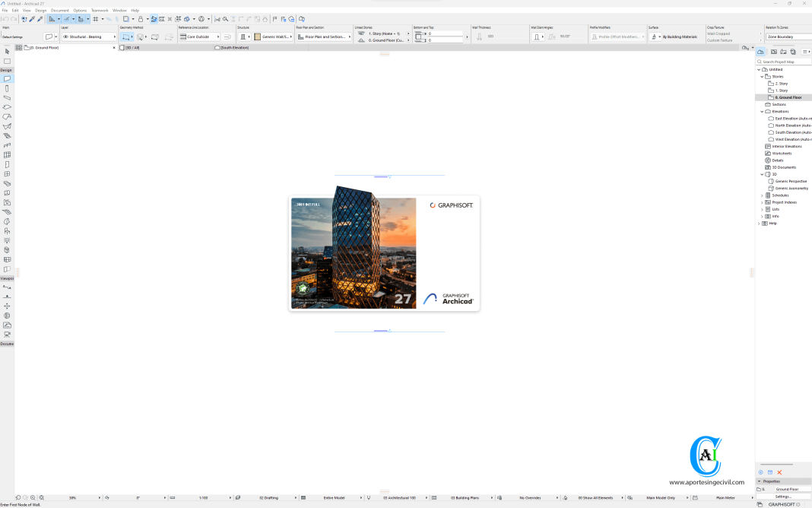Open the Linked Stories dropdown

408,33
